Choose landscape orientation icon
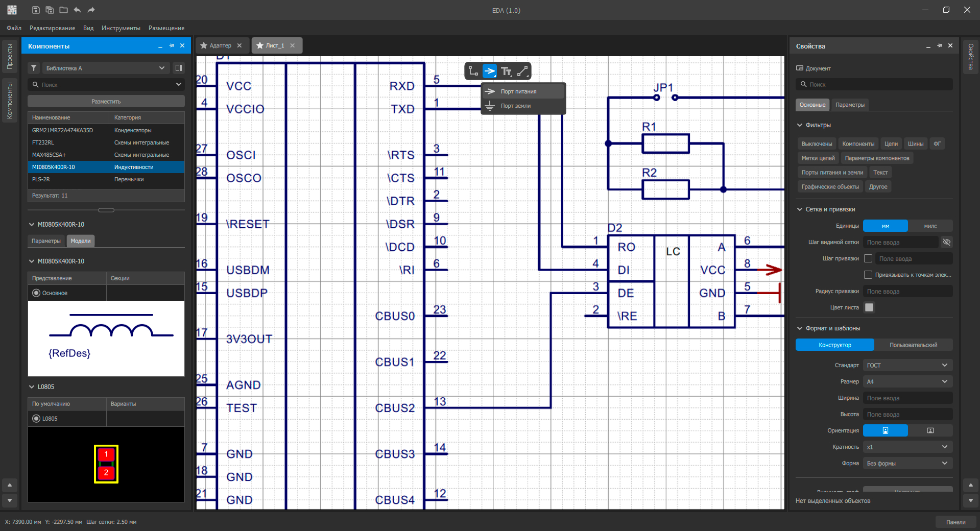 pyautogui.click(x=930, y=430)
